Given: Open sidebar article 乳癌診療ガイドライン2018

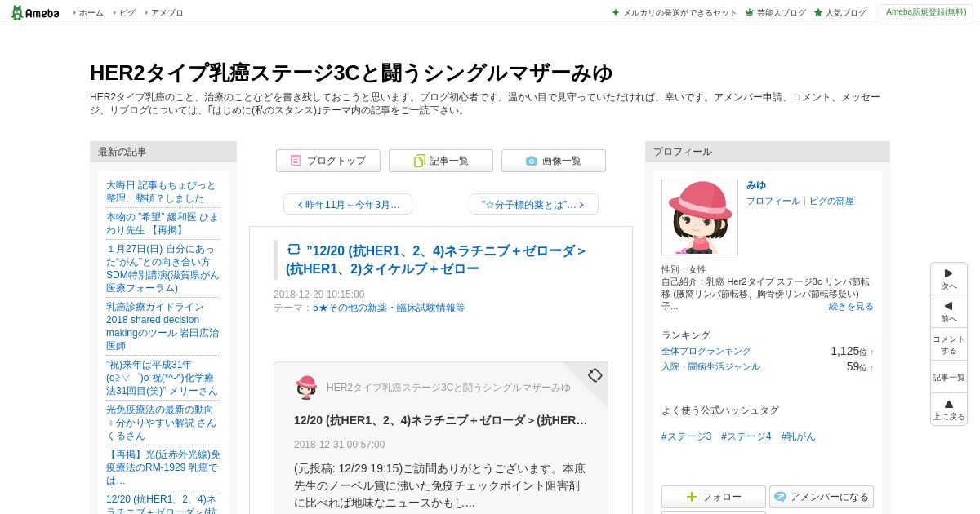Looking at the screenshot, I should [x=163, y=326].
